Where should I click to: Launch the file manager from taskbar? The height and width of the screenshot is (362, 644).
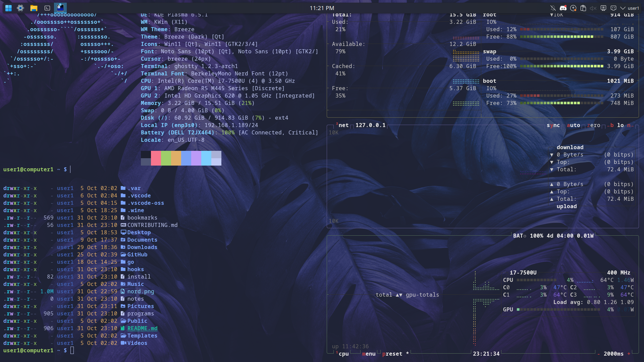(x=34, y=8)
